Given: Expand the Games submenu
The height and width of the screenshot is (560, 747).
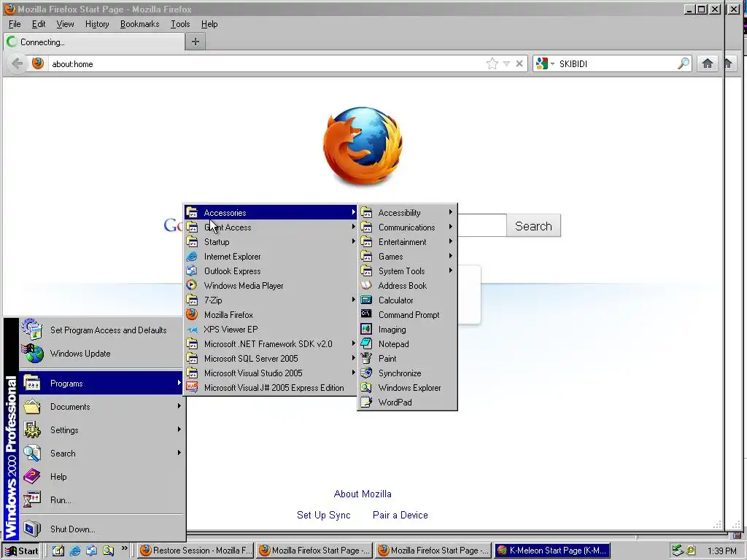Looking at the screenshot, I should click(x=407, y=257).
